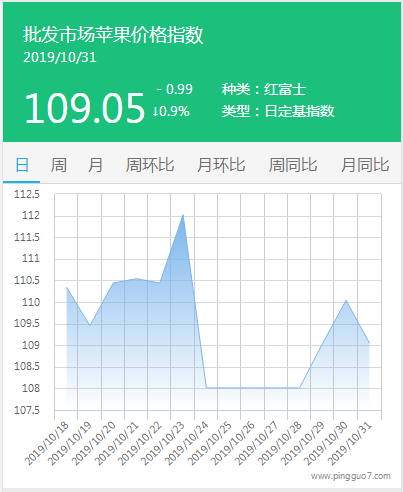Viewport: 403px width, 492px height.
Task: Switch to the 周 weekly tab
Action: [x=59, y=165]
